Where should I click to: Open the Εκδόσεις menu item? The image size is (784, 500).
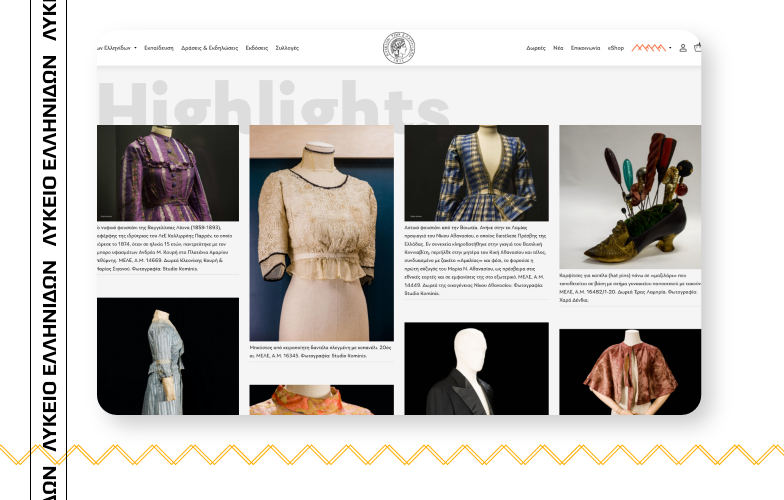(x=256, y=48)
